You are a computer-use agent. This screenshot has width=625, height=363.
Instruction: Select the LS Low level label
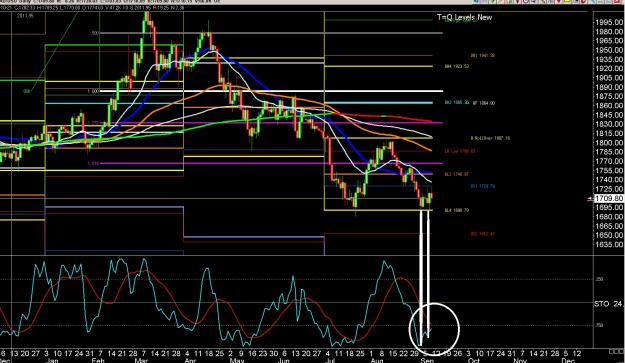pos(460,151)
